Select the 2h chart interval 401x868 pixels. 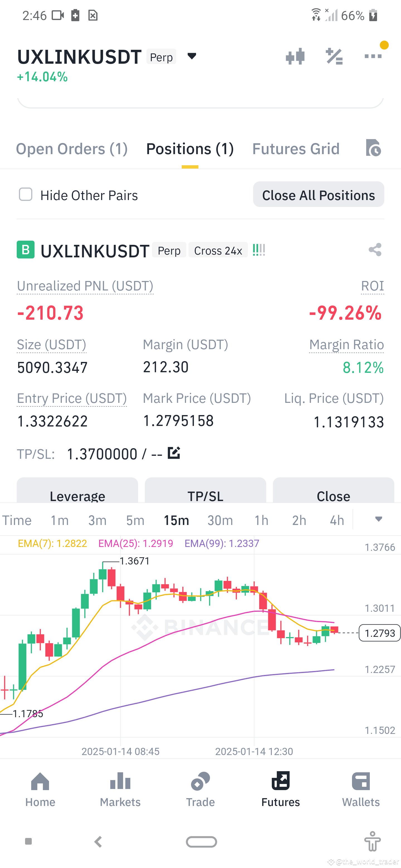click(x=299, y=520)
